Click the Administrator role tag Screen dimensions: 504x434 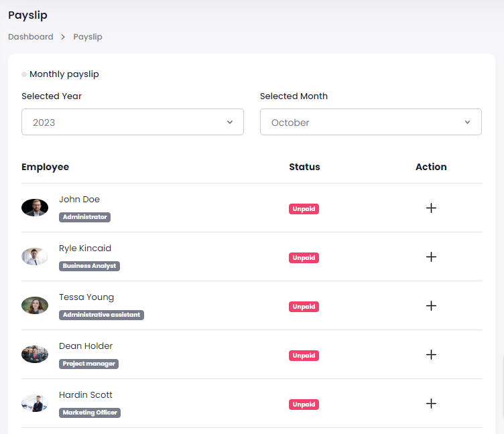click(84, 217)
